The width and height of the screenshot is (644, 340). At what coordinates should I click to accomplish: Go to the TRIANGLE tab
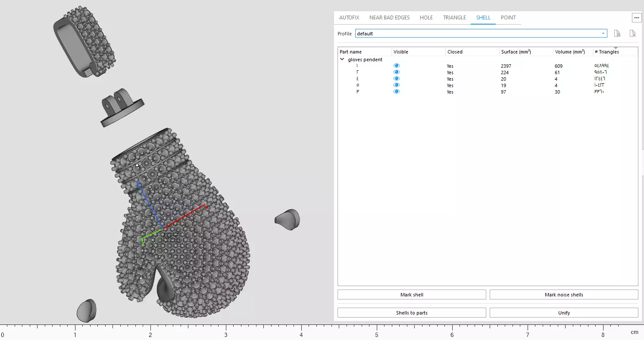(454, 18)
